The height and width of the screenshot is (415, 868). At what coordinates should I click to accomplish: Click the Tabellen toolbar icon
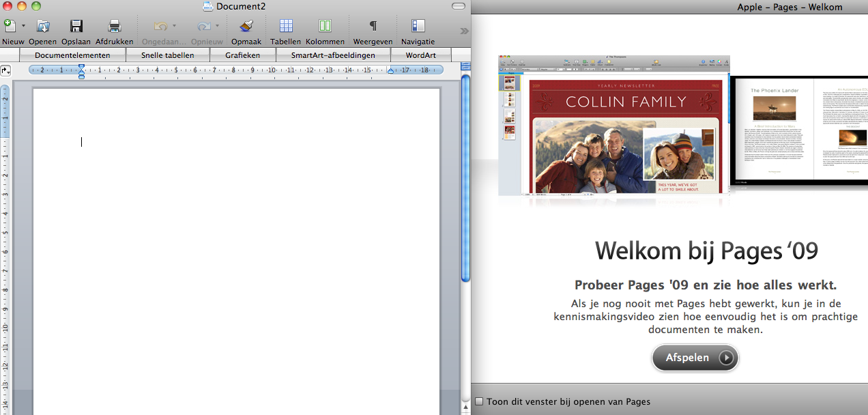(286, 26)
